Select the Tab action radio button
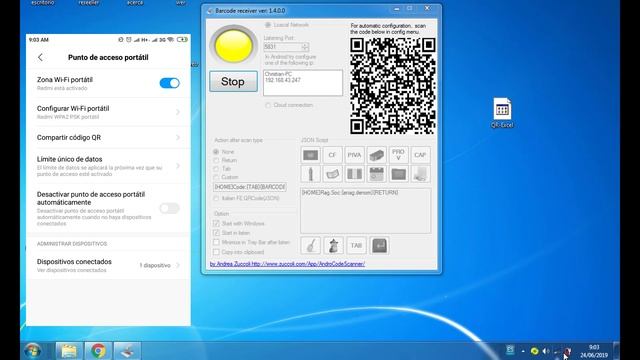 click(216, 169)
